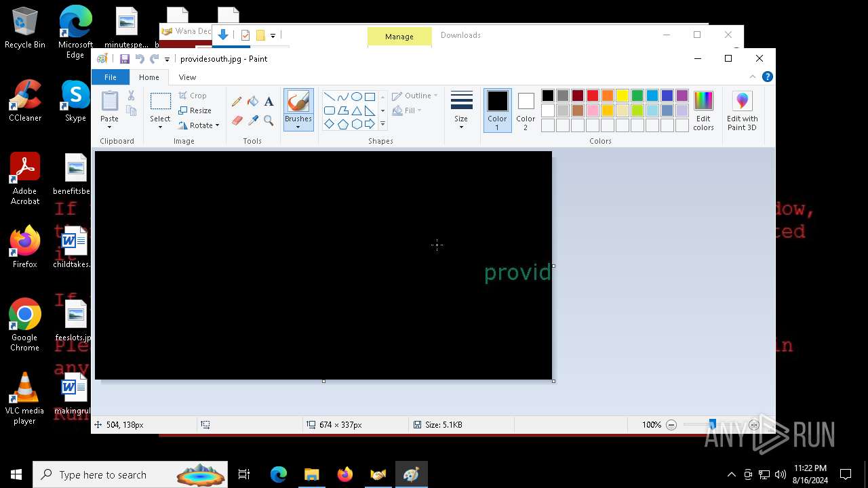Open Customize Quick Access Toolbar dropdown
The image size is (868, 488).
click(x=167, y=60)
